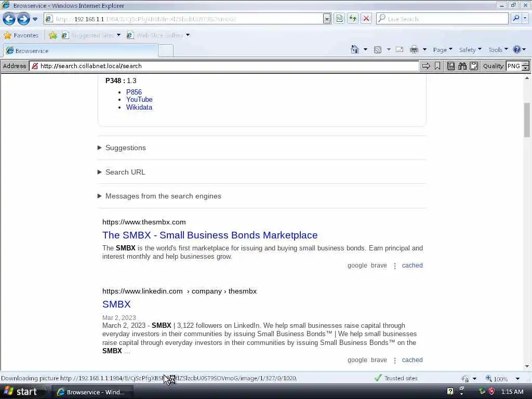Open the P856 link
The width and height of the screenshot is (532, 399).
coord(134,92)
